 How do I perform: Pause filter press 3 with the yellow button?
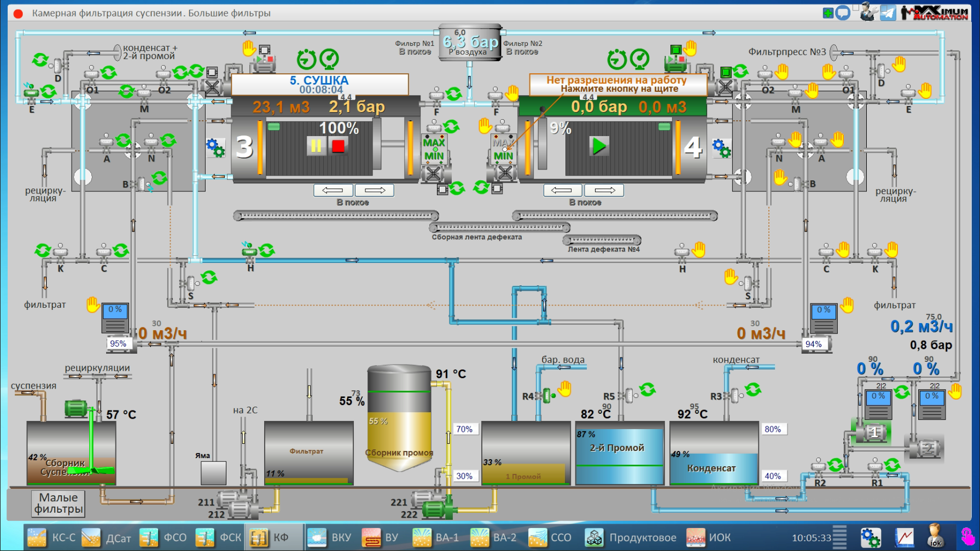[x=316, y=146]
